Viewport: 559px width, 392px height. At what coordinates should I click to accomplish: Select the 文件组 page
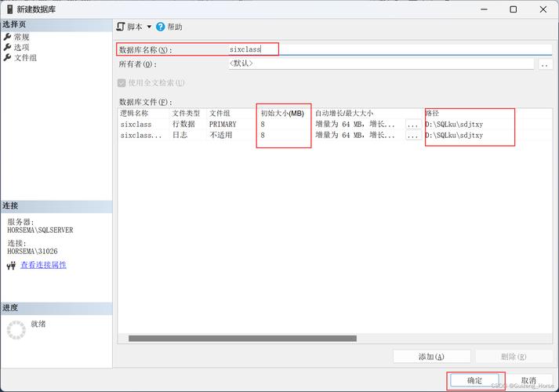[x=25, y=57]
